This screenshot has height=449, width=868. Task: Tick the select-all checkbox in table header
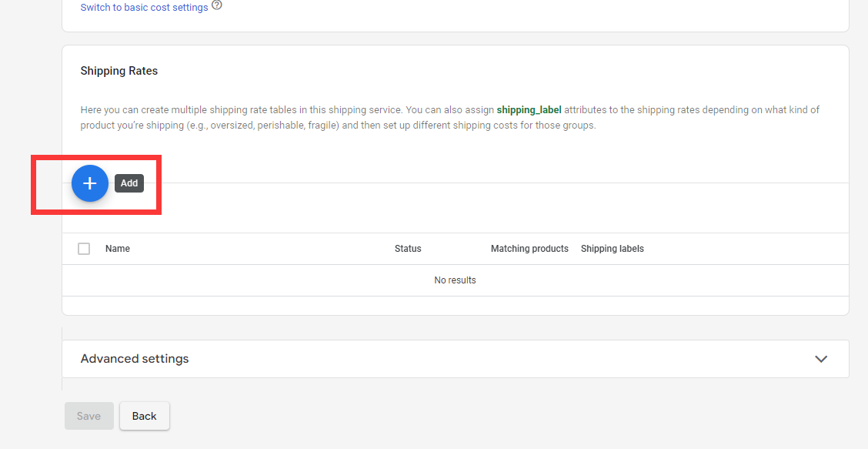[84, 249]
